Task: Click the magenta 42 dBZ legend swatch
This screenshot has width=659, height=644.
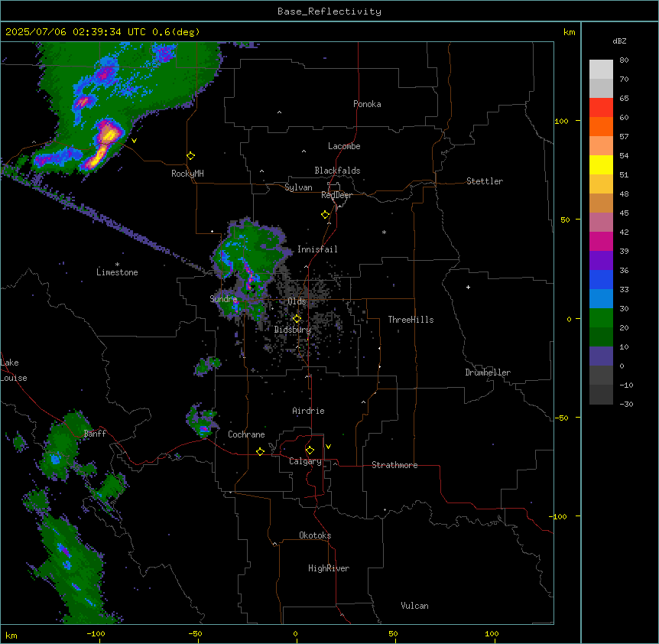Action: click(x=601, y=241)
